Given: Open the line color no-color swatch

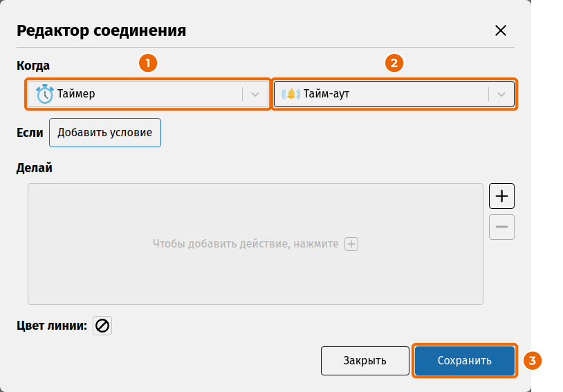Looking at the screenshot, I should (102, 326).
